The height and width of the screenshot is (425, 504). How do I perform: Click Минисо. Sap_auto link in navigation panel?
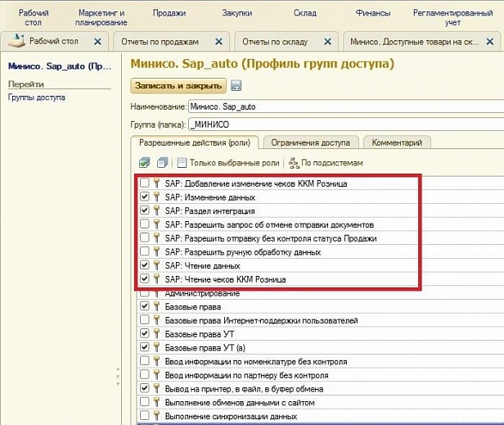tap(60, 66)
